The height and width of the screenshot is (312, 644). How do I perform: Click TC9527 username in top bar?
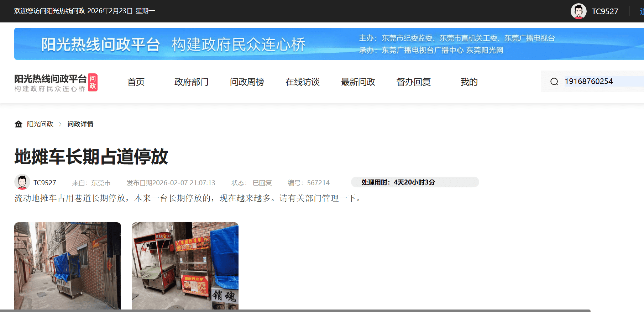click(x=605, y=11)
